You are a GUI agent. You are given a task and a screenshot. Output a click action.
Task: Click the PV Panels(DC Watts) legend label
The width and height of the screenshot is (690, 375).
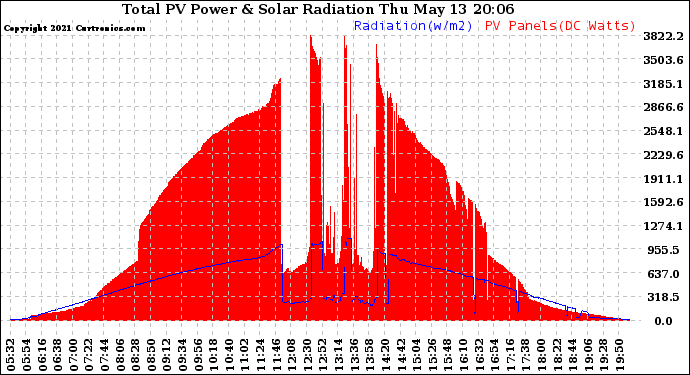[x=560, y=26]
